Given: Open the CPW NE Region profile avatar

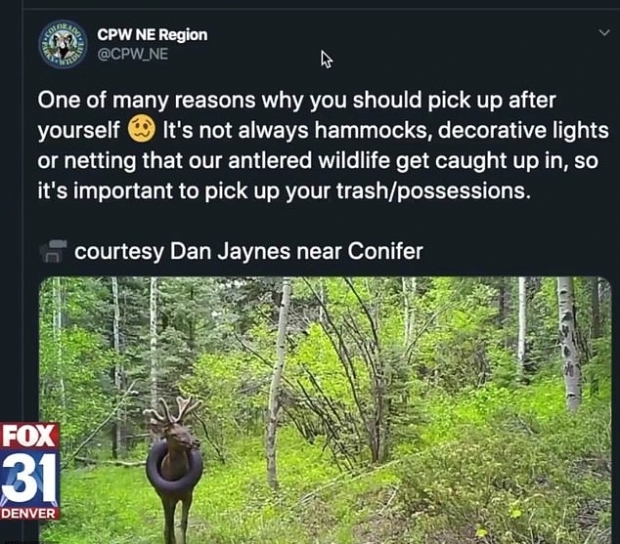Looking at the screenshot, I should tap(63, 43).
